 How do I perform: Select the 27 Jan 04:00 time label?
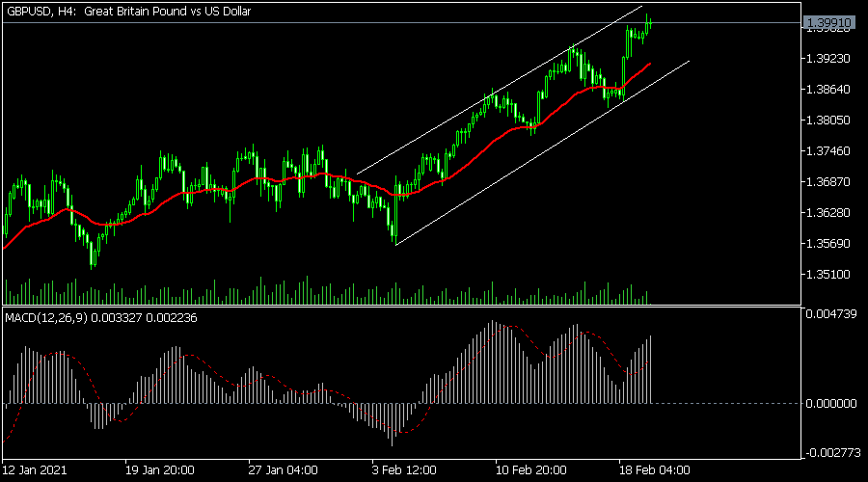[x=283, y=471]
